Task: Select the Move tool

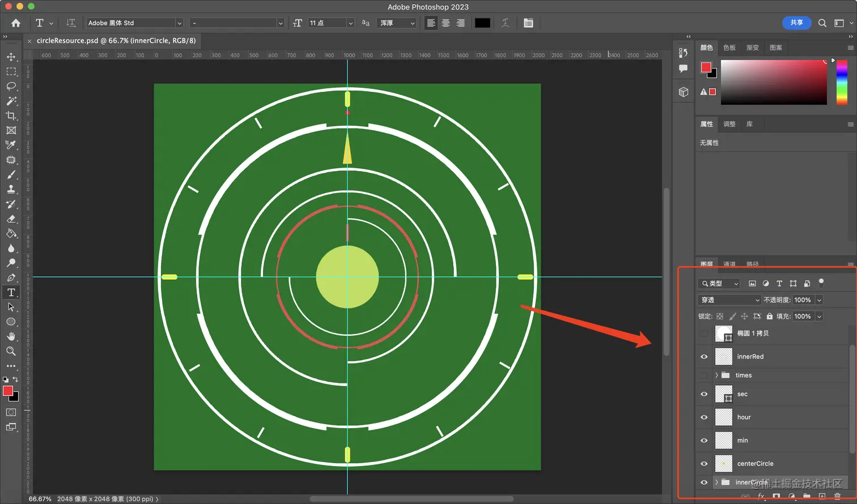Action: pyautogui.click(x=11, y=57)
